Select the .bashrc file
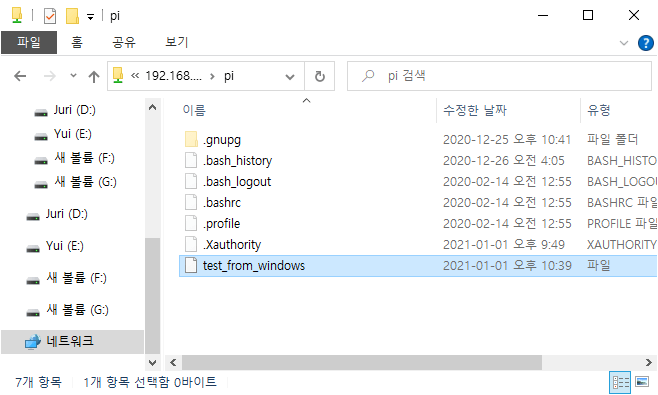Screen dimensions: 658x395 coord(222,203)
